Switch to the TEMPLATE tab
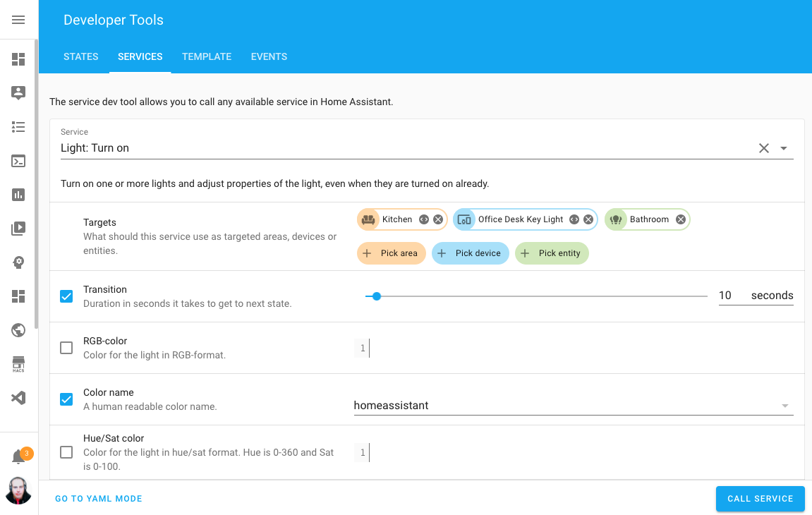Image resolution: width=812 pixels, height=515 pixels. (207, 56)
